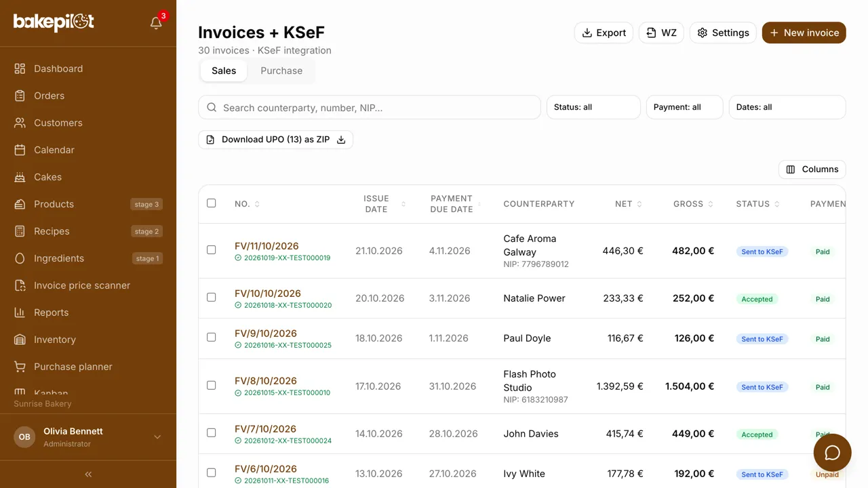868x488 pixels.
Task: Check the FV/8/10/2026 invoice row
Action: pyautogui.click(x=212, y=386)
